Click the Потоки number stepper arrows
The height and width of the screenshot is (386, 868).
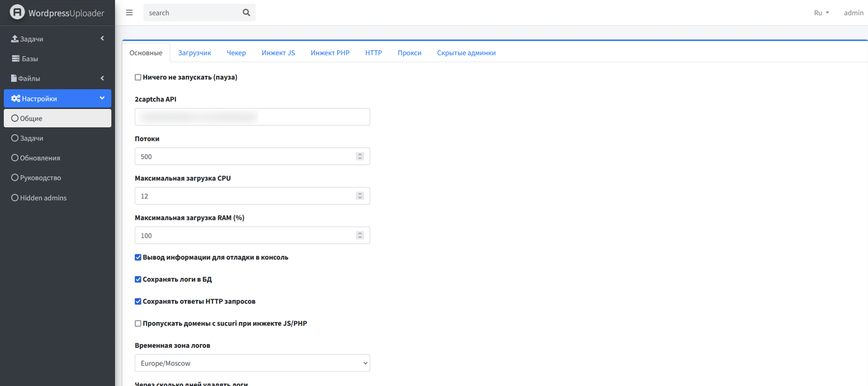[x=360, y=156]
